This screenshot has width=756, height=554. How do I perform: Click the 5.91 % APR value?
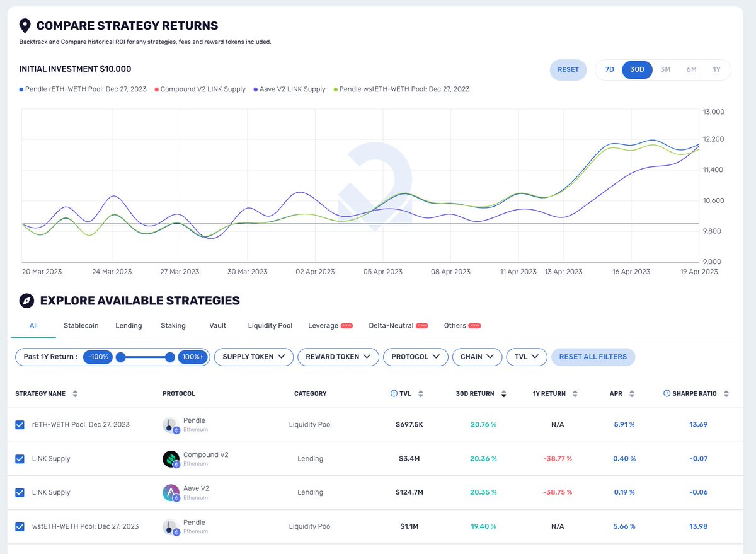tap(624, 425)
